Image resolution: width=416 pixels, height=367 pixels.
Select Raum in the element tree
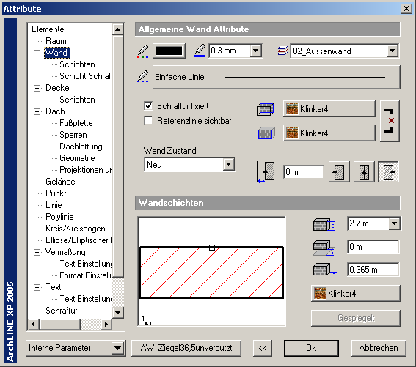[56, 41]
